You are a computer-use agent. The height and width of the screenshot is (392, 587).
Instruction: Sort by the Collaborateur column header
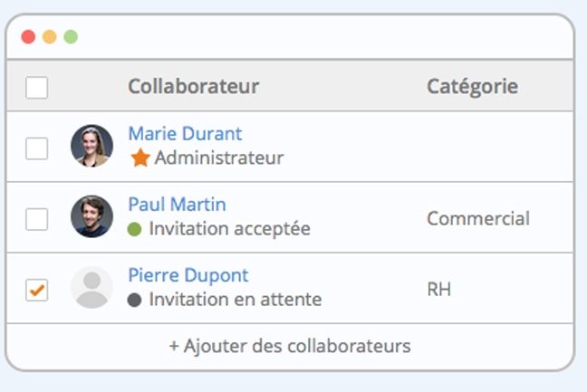coord(194,86)
